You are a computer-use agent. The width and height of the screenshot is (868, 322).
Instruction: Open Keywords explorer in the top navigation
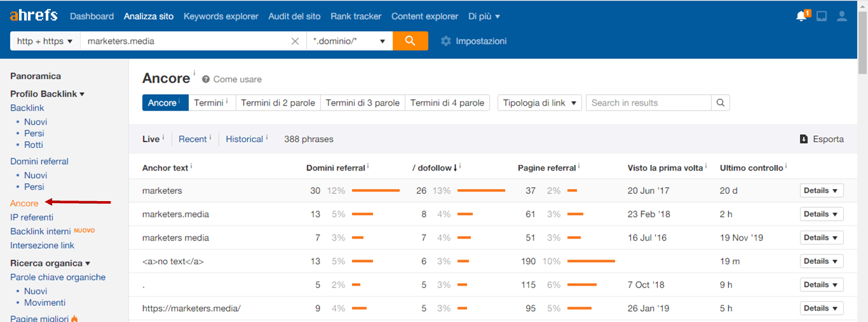pos(221,17)
